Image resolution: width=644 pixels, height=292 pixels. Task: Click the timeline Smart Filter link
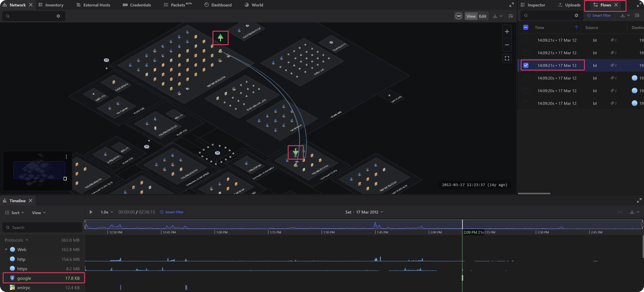tap(172, 212)
